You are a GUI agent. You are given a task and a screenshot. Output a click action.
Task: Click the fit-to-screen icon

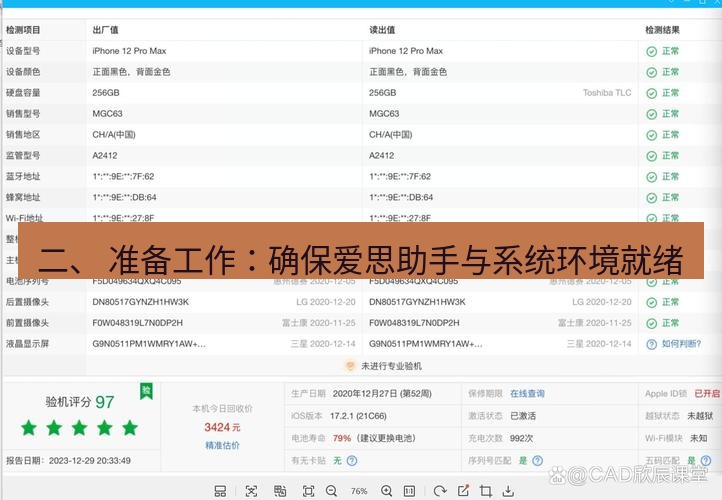point(309,491)
